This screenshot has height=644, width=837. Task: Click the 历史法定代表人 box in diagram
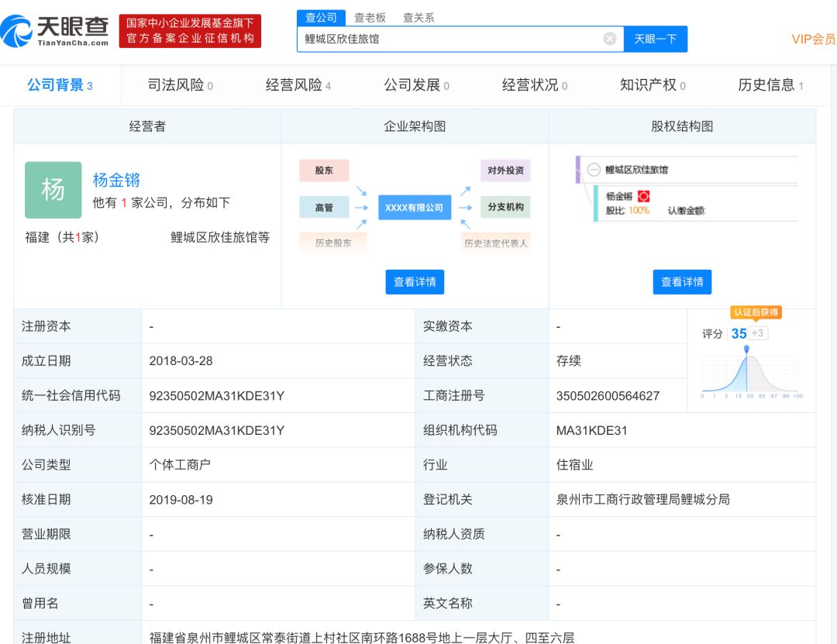click(x=496, y=243)
